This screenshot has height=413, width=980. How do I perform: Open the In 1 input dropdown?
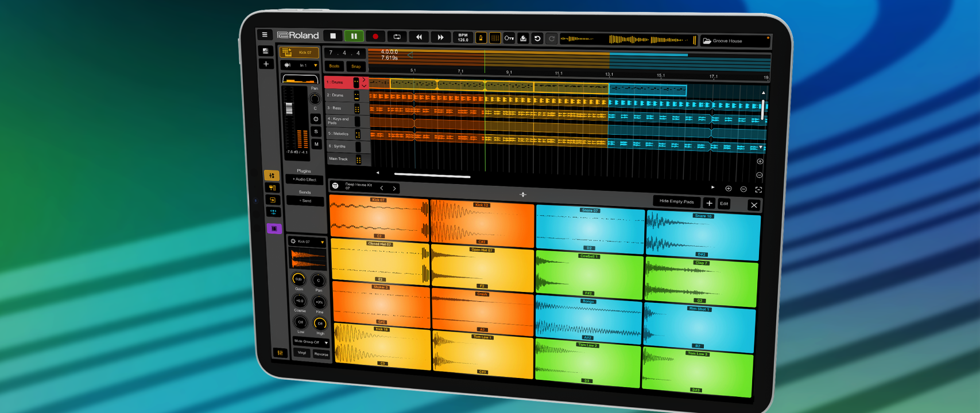click(x=300, y=65)
